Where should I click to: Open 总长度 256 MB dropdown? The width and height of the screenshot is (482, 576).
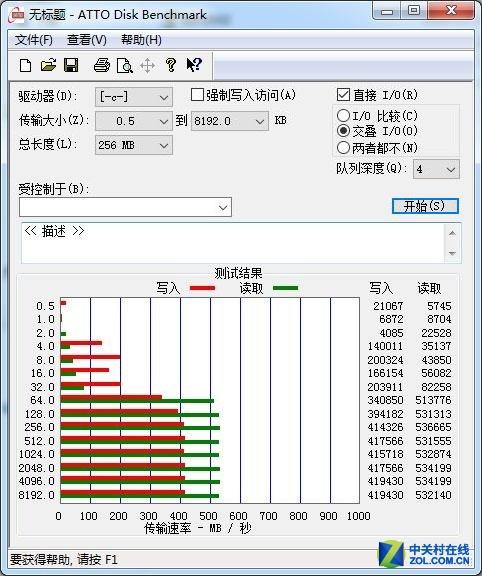point(134,145)
